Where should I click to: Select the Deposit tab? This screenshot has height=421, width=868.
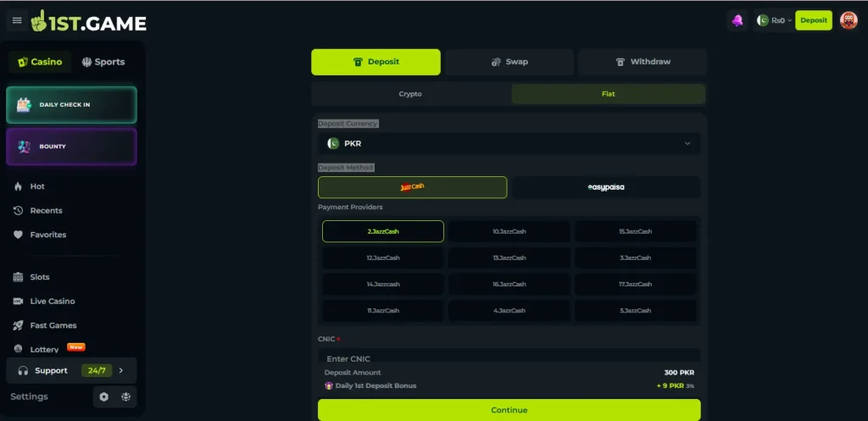point(376,62)
